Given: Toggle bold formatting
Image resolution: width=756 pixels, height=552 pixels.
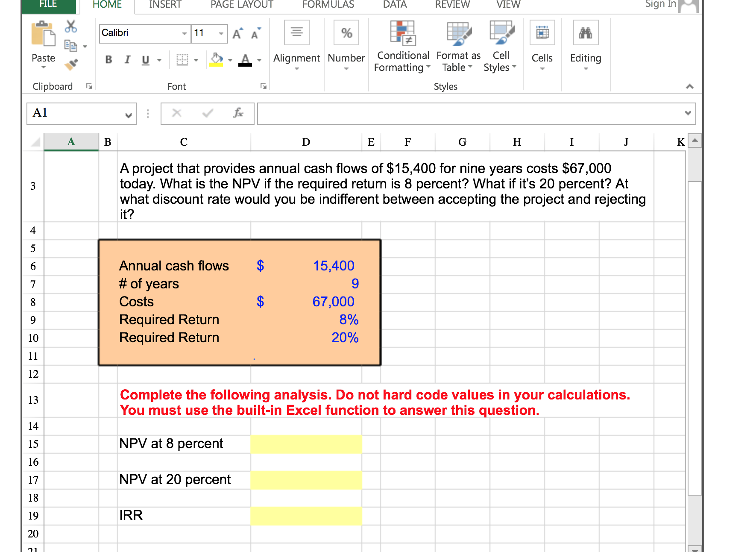Looking at the screenshot, I should pyautogui.click(x=108, y=60).
